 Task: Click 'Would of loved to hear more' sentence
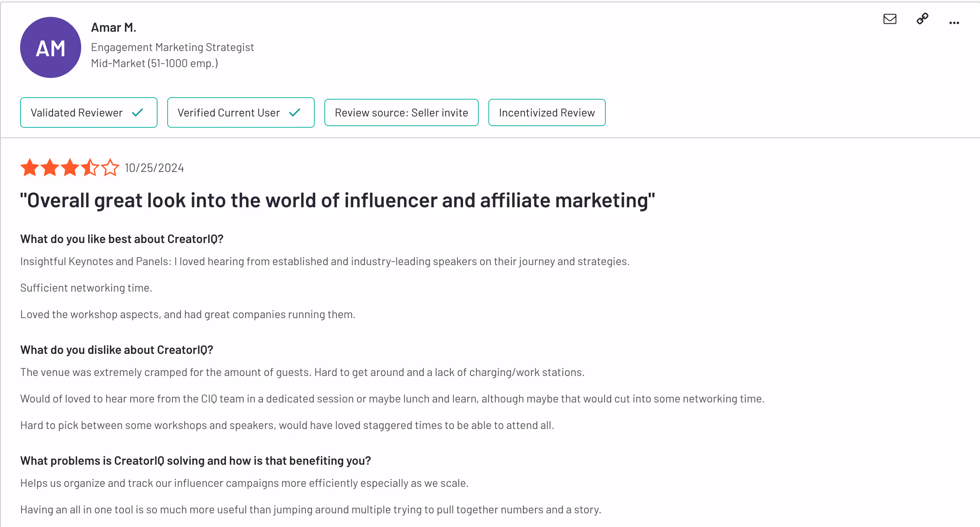pos(392,399)
